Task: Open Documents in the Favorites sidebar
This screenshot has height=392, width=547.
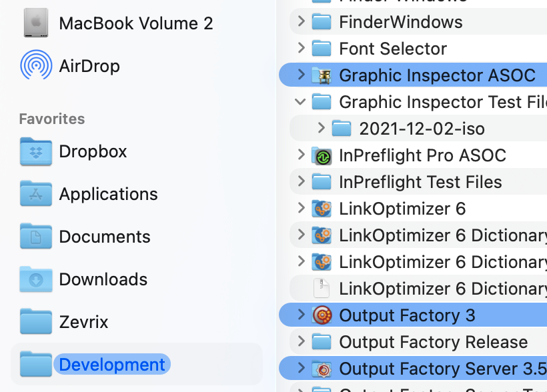Action: tap(105, 237)
